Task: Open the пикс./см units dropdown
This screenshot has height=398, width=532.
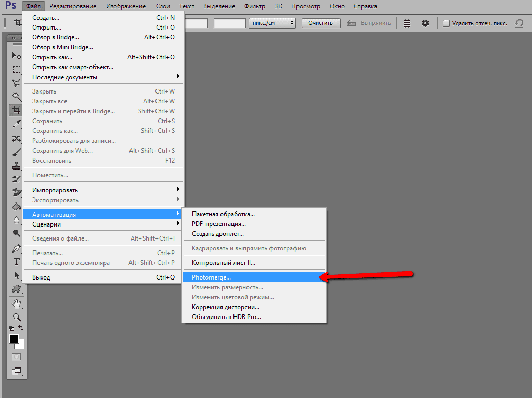Action: [272, 23]
